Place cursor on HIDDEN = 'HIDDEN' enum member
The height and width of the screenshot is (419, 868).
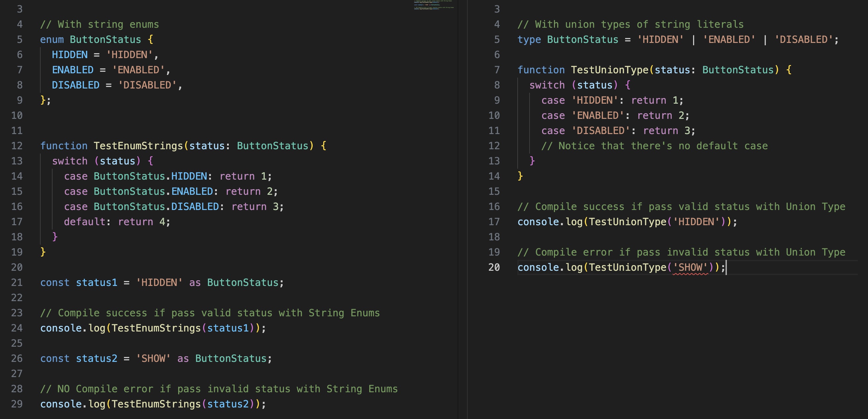coord(105,54)
